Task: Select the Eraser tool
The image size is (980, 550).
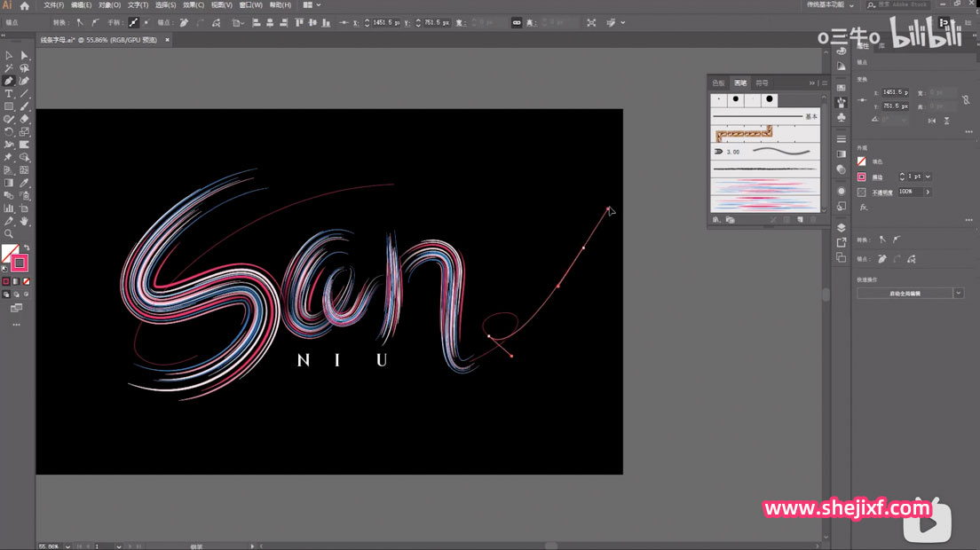Action: (25, 119)
